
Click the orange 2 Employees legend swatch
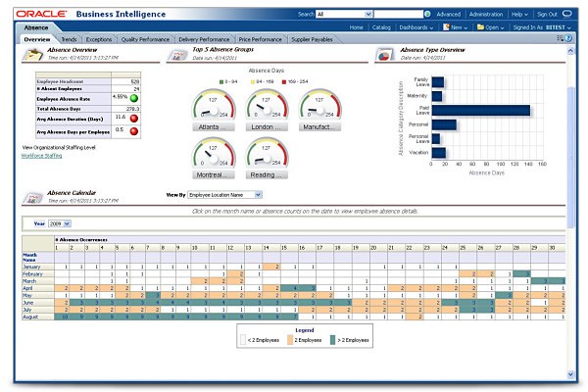pyautogui.click(x=289, y=340)
